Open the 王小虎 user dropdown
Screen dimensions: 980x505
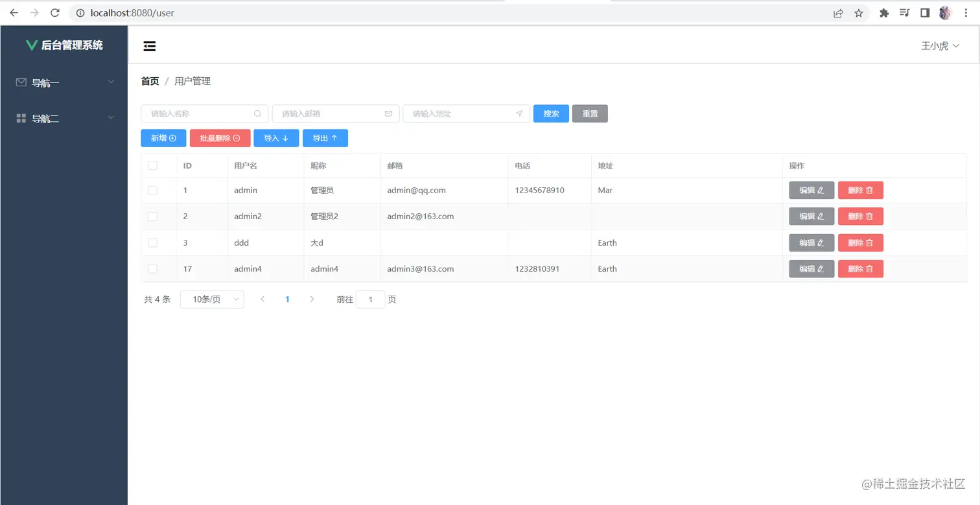click(x=940, y=46)
